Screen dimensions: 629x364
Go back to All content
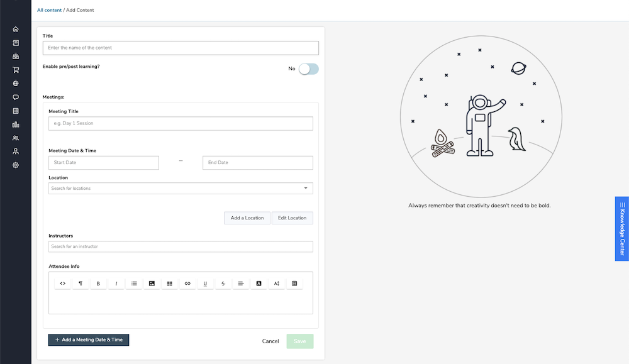coord(49,10)
